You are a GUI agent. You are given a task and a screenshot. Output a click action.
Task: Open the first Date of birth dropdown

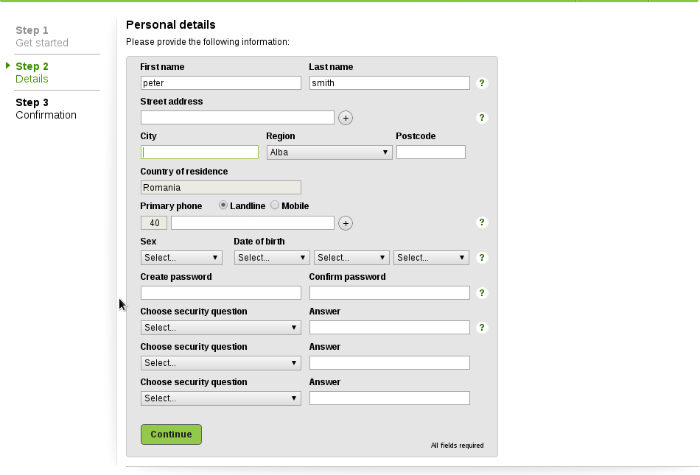(x=271, y=258)
